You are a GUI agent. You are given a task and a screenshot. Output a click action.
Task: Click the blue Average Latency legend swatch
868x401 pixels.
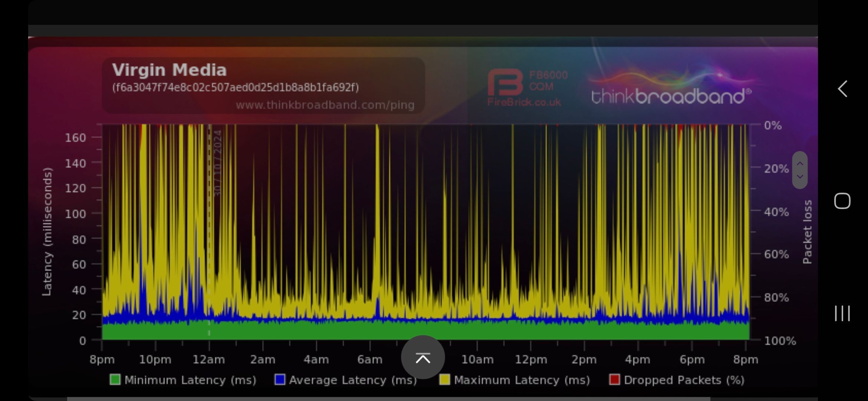click(x=280, y=380)
